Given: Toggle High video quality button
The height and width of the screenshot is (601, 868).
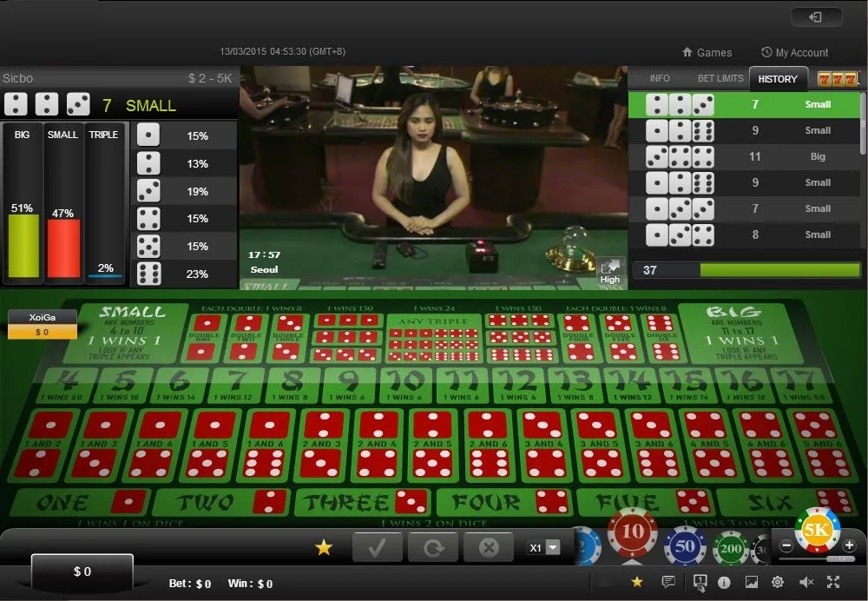Looking at the screenshot, I should 610,272.
